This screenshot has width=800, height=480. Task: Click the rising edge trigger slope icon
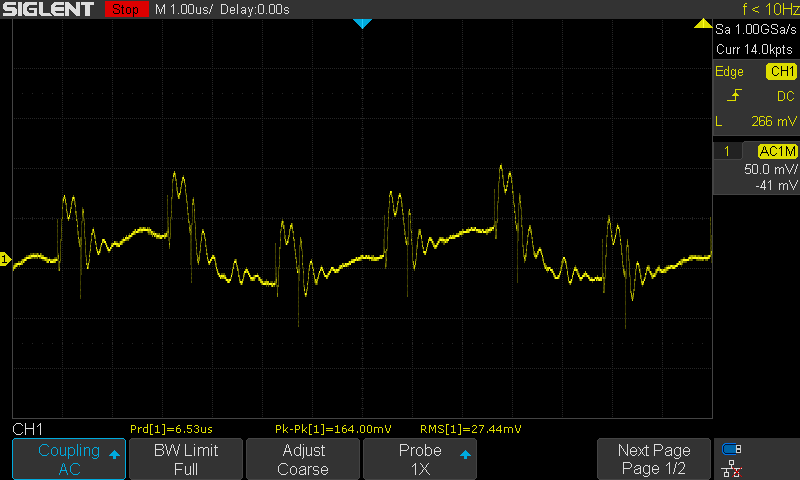pyautogui.click(x=734, y=95)
